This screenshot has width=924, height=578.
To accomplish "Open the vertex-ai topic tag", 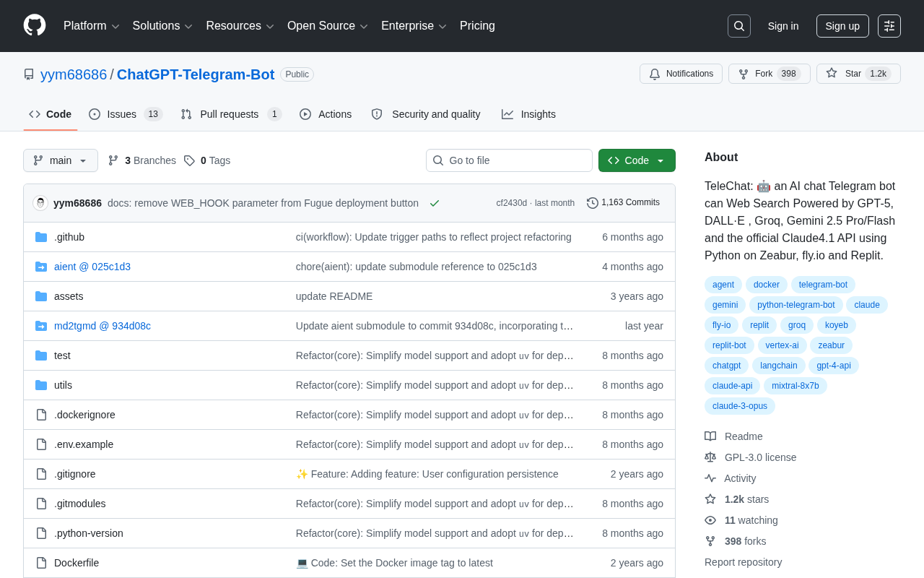I will pyautogui.click(x=782, y=345).
